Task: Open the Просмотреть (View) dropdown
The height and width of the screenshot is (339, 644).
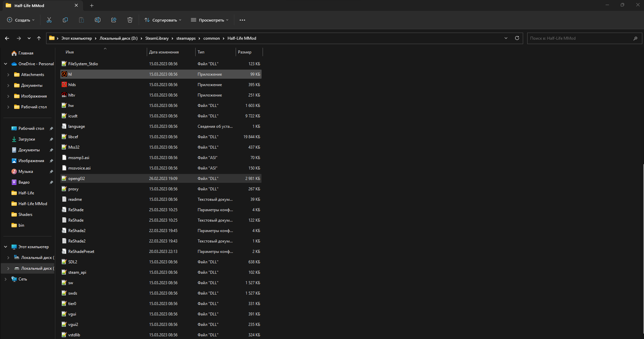Action: point(210,20)
